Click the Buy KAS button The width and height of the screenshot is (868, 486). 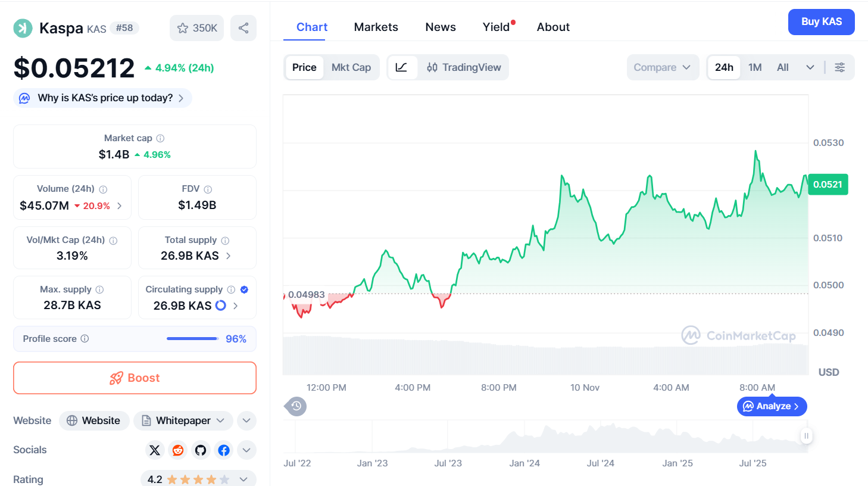point(821,22)
